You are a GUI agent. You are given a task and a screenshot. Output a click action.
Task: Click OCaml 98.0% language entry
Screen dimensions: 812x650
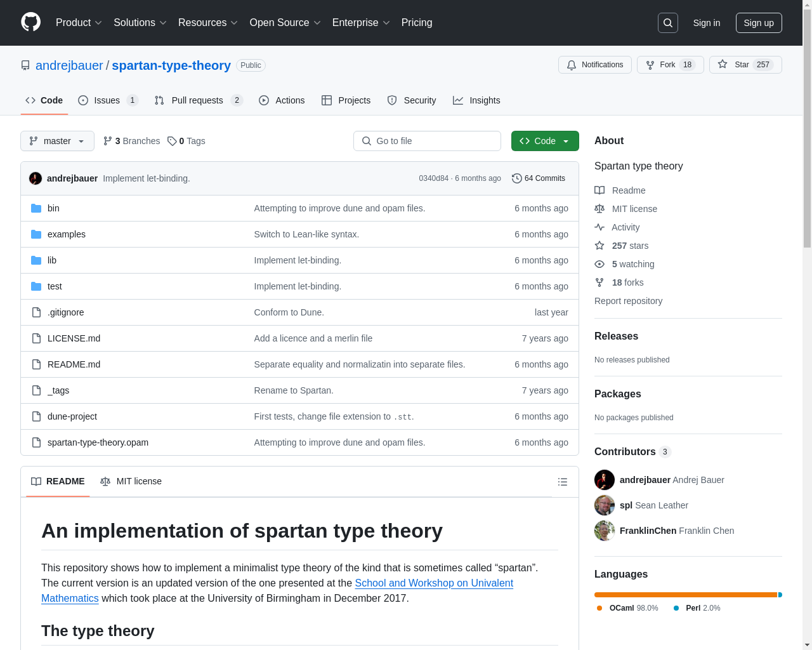tap(627, 608)
